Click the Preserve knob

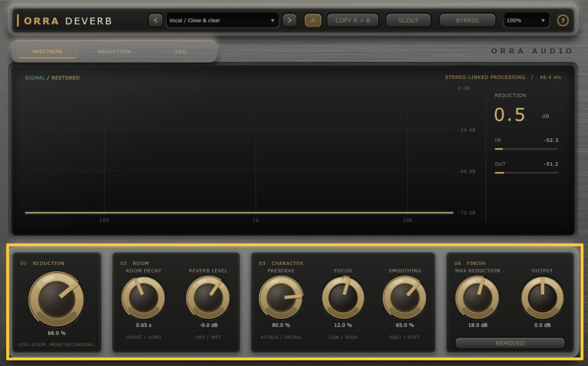coord(280,298)
